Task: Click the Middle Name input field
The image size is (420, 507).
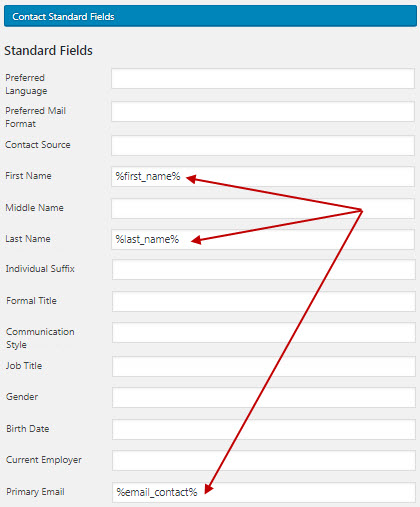Action: [x=263, y=209]
